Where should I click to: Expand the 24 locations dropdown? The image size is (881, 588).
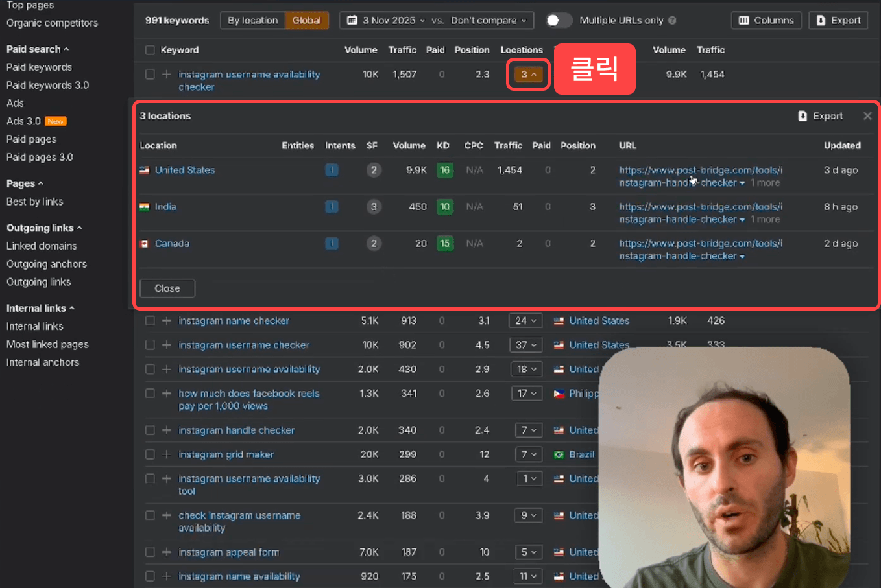click(525, 321)
